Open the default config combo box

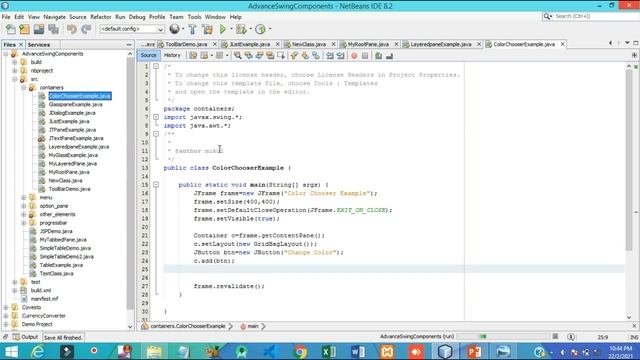pos(132,29)
